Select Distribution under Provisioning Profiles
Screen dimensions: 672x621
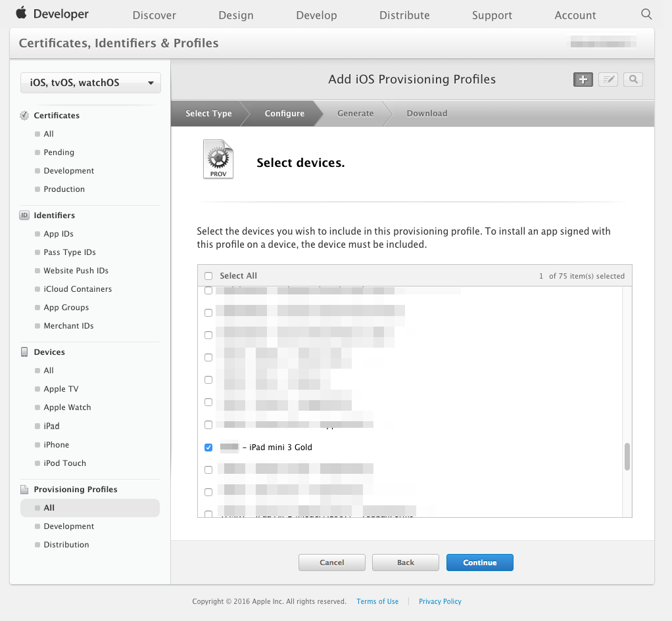(66, 544)
